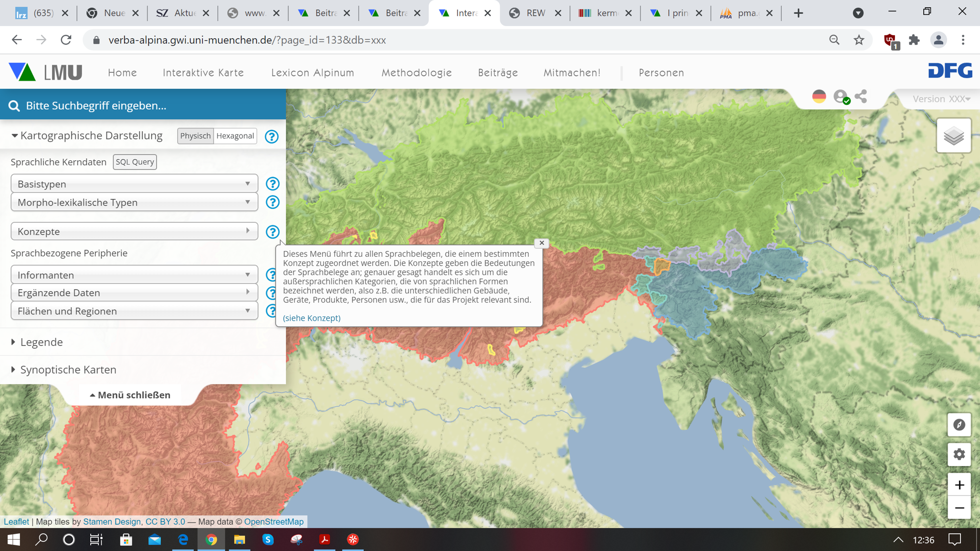Click help icon beside Basistypen

pos(272,184)
